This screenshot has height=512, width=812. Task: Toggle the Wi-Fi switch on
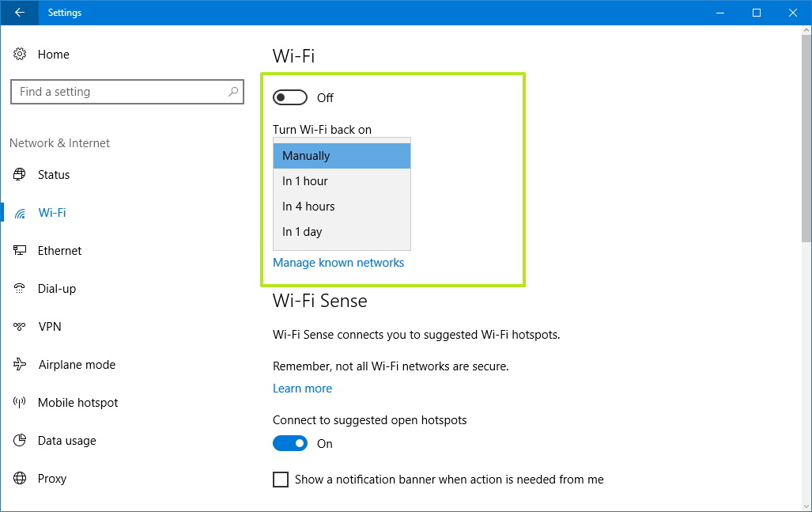point(290,97)
